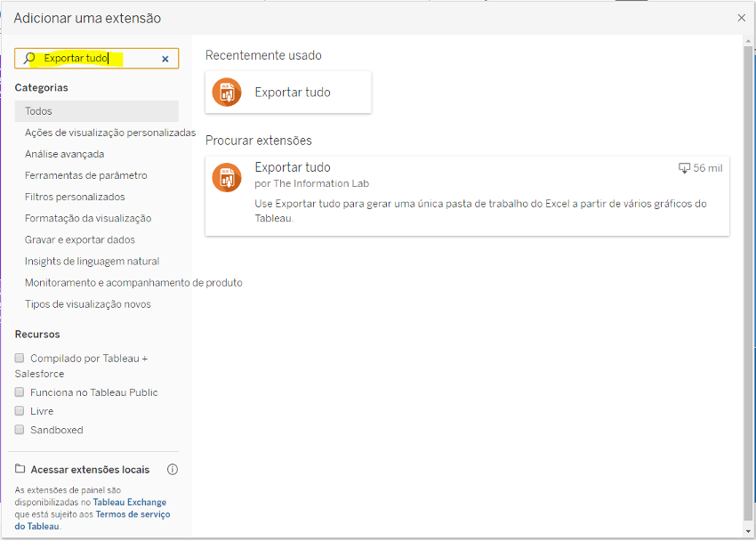Click the search extensions input field
This screenshot has height=541, width=756.
pos(96,59)
